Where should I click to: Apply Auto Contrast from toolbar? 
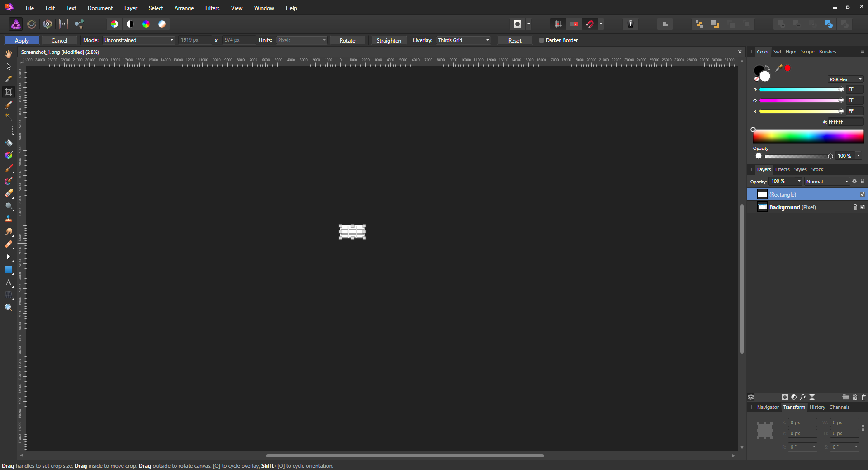130,24
